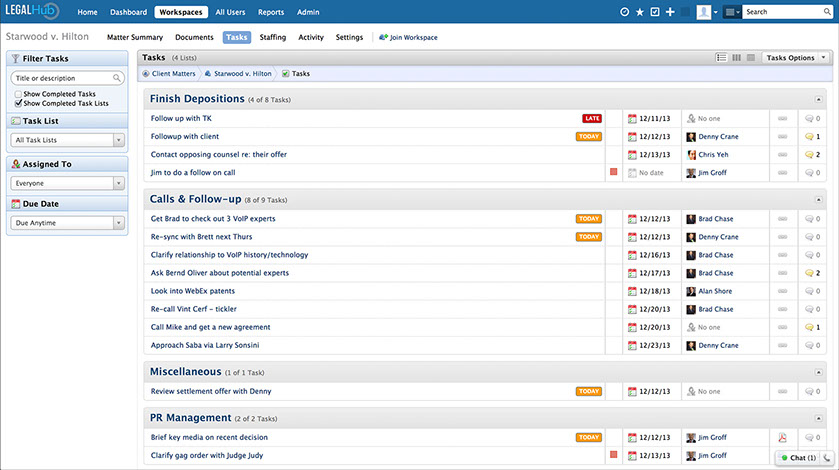Open comments on Contact opposing counsel task
Screen dimensions: 839x470
811,155
